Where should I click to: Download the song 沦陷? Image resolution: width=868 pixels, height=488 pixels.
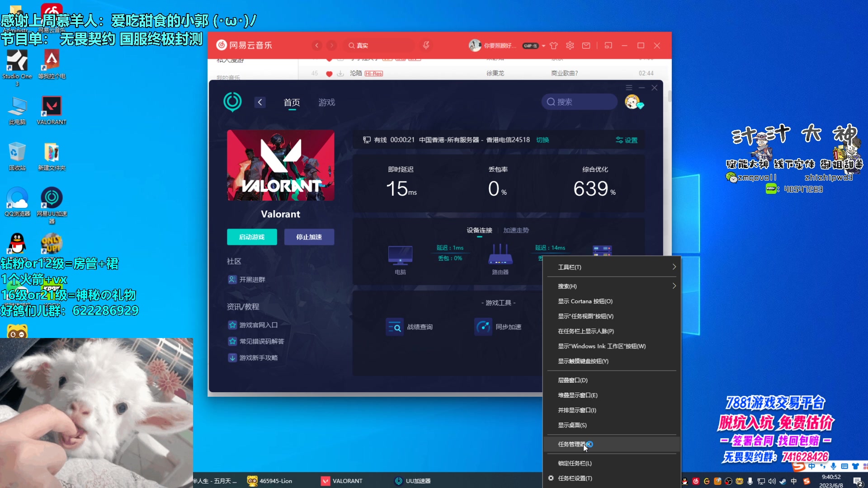pyautogui.click(x=340, y=73)
